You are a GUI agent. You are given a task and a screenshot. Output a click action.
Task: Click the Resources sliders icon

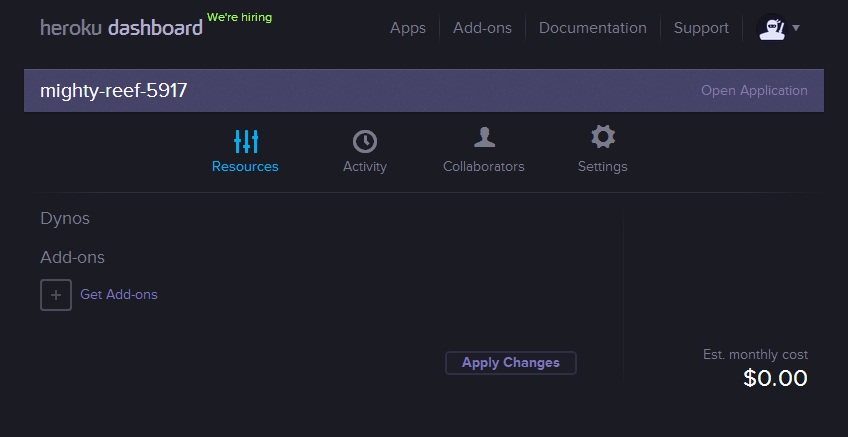[246, 141]
